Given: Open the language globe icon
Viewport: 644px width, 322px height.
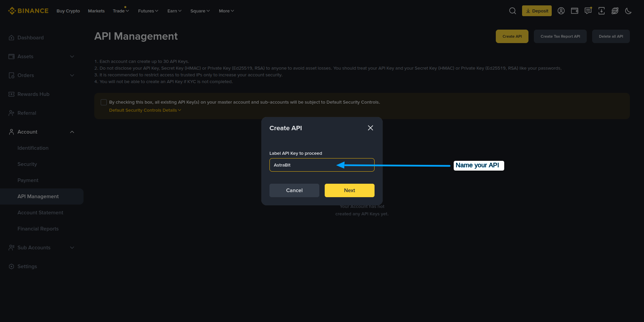Looking at the screenshot, I should click(x=615, y=11).
